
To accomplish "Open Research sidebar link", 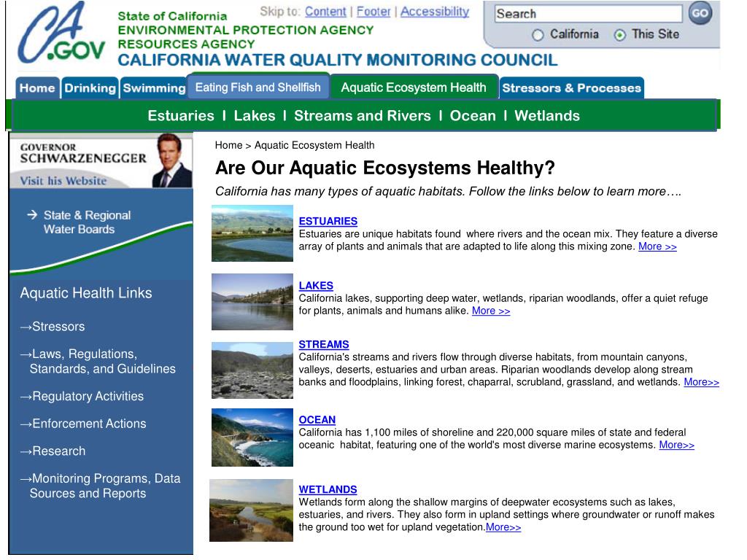I will 53,451.
